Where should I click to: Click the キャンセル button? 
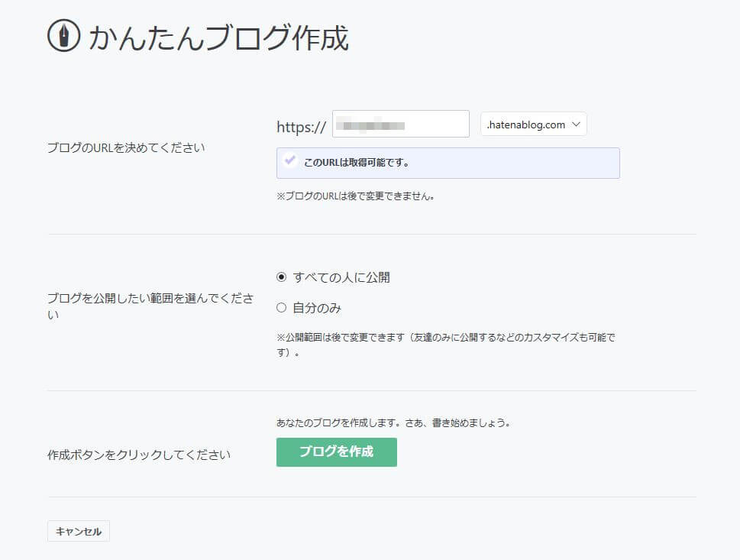coord(79,531)
